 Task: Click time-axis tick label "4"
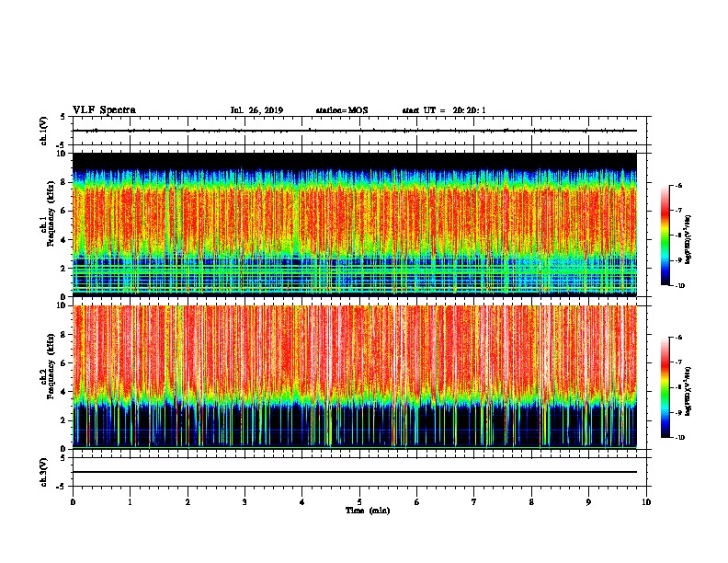302,502
